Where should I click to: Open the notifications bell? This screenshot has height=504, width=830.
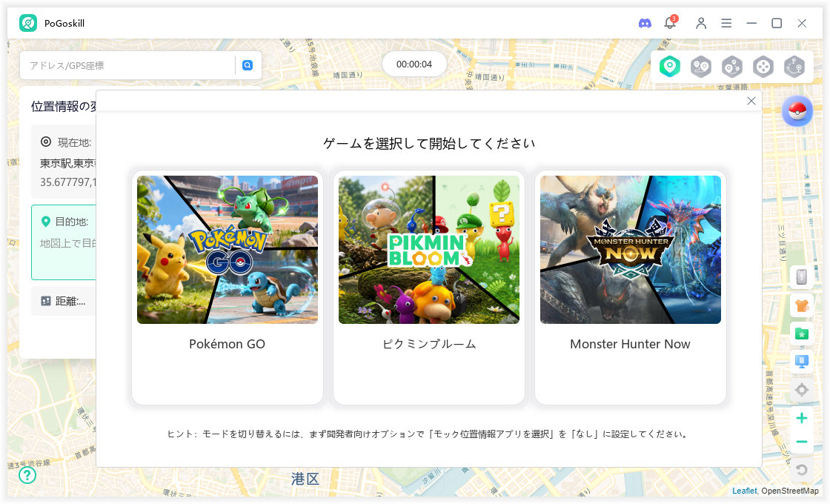point(671,23)
